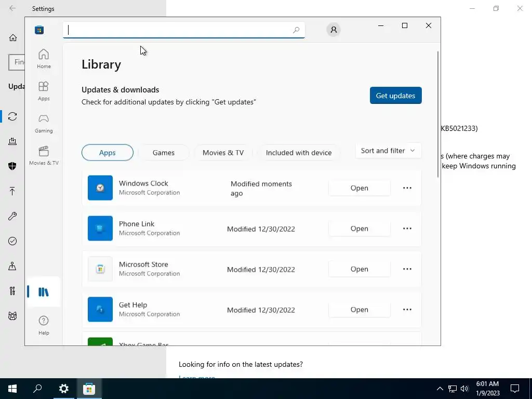532x399 pixels.
Task: Open the Windows Start menu
Action: click(x=12, y=389)
